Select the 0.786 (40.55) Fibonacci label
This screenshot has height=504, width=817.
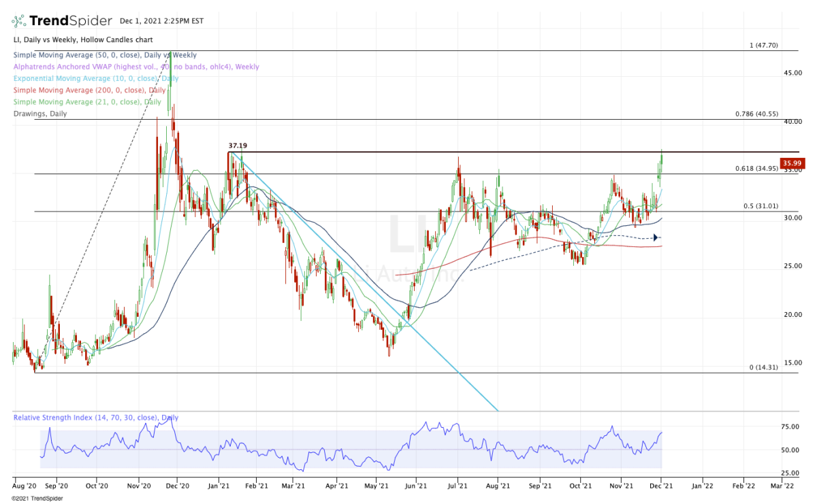click(756, 114)
